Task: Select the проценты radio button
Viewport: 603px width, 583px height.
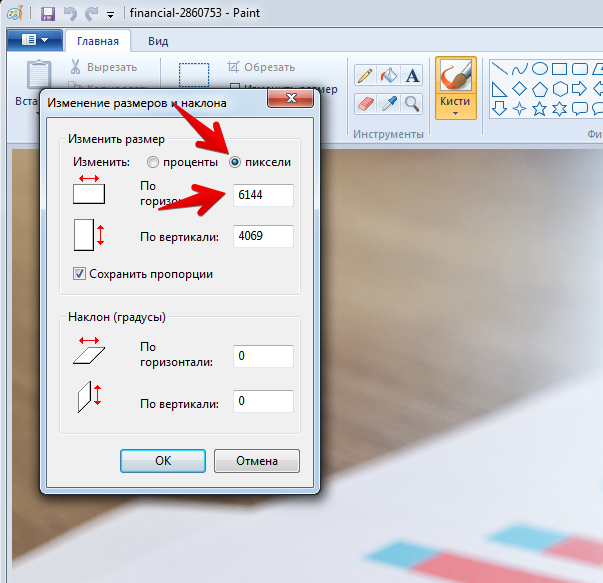Action: tap(153, 162)
